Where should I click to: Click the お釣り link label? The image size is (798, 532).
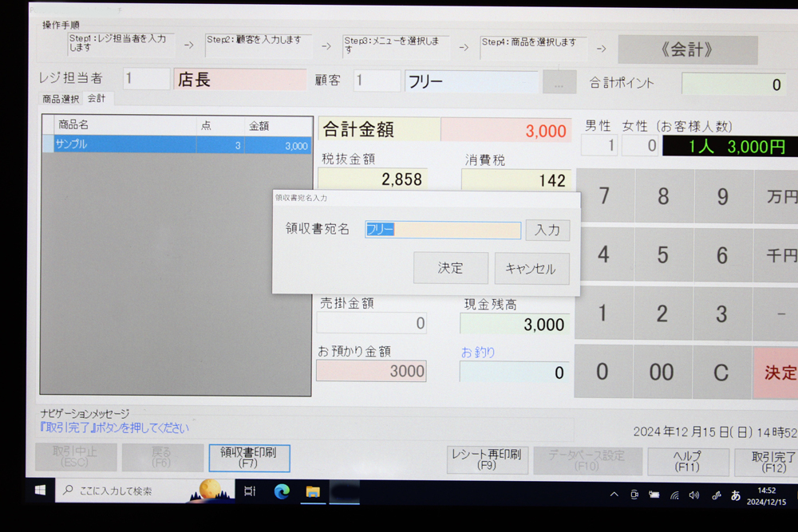point(478,352)
